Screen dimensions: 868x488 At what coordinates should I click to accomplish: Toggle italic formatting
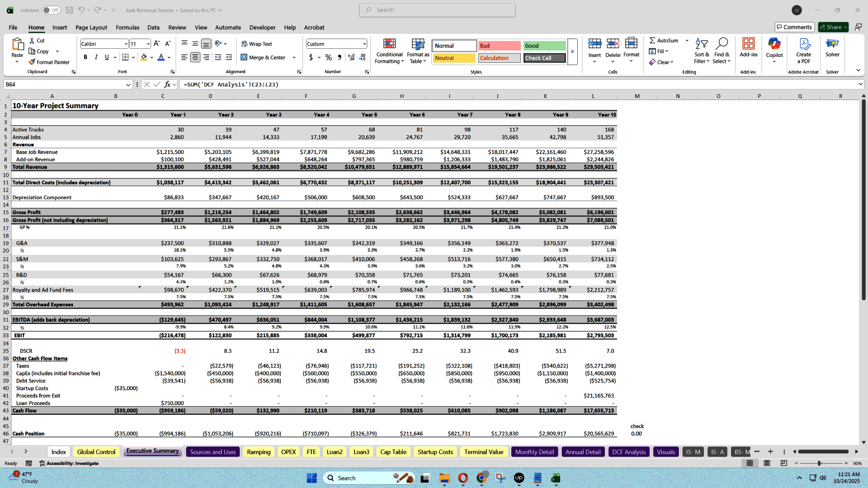[96, 57]
